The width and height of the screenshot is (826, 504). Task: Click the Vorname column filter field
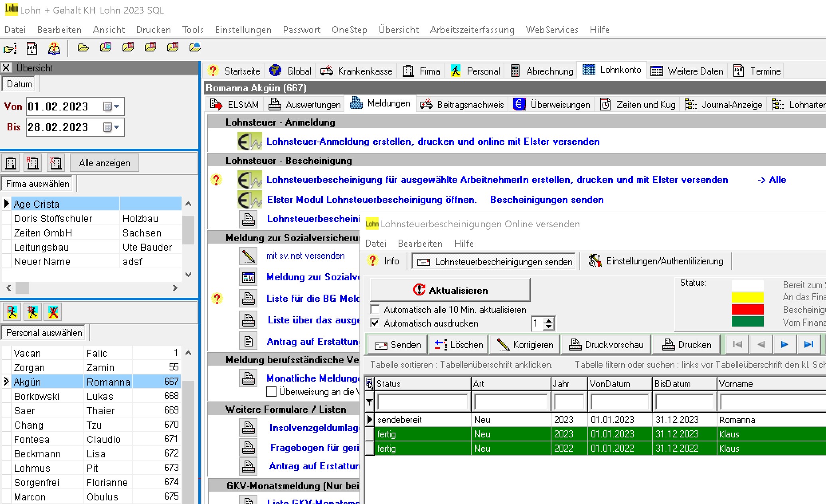(773, 402)
